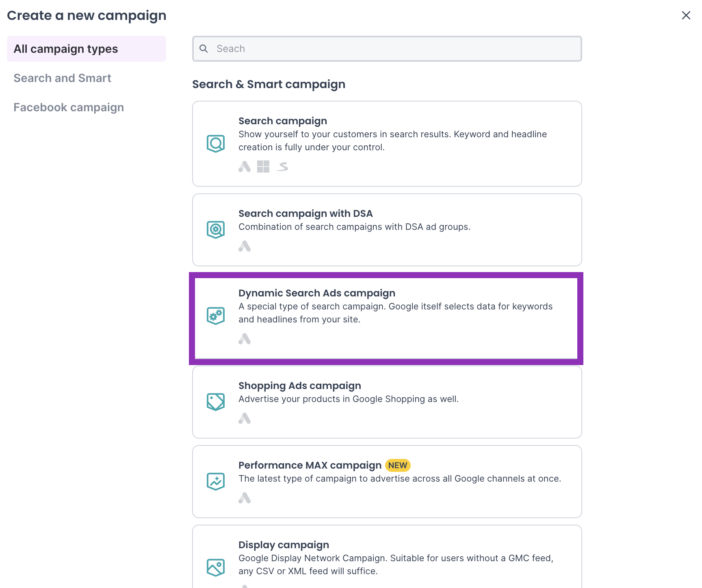Click the Dynamic Search Ads gears icon

pyautogui.click(x=216, y=316)
